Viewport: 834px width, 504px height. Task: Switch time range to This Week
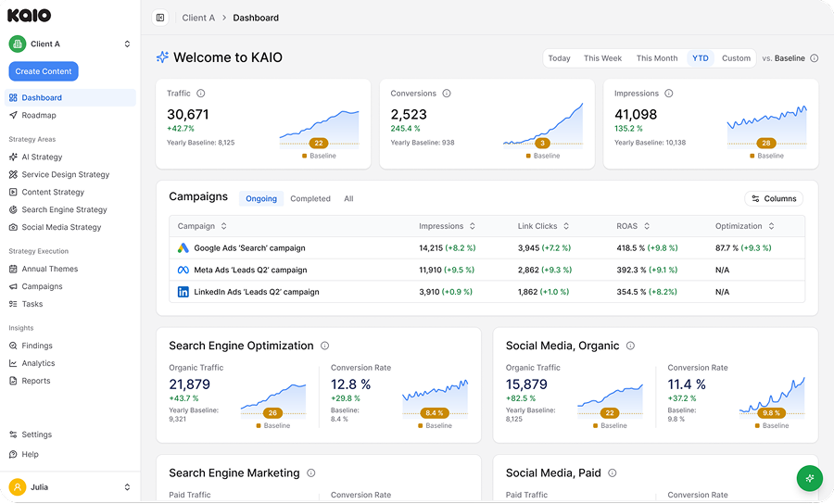(x=602, y=58)
